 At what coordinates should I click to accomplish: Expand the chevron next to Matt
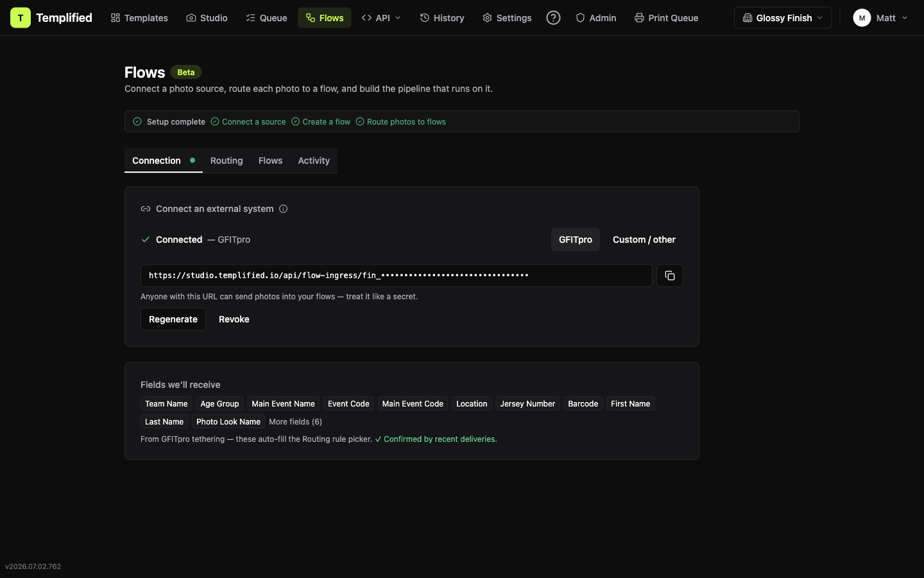click(905, 18)
